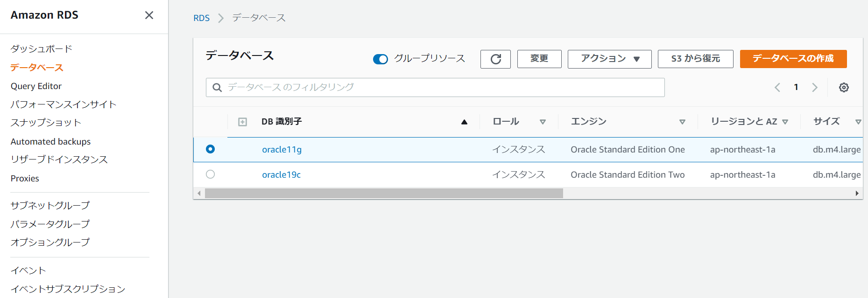Viewport: 868px width, 298px height.
Task: Open スナップショット in the sidebar
Action: point(46,123)
